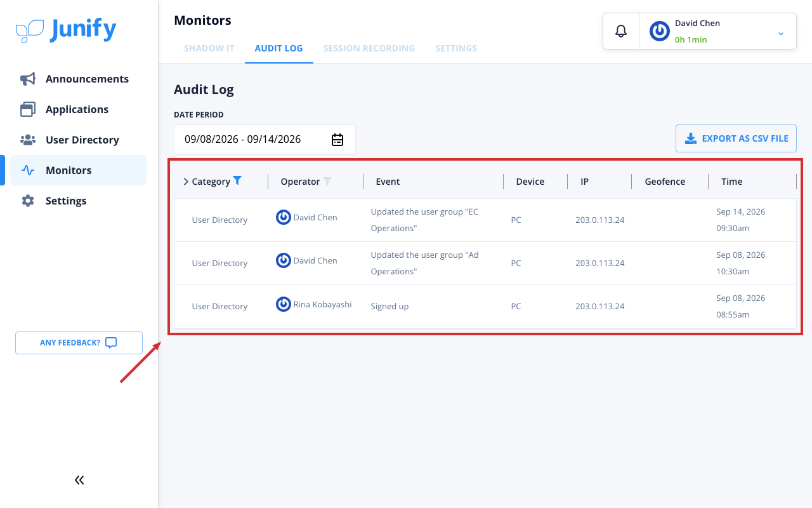This screenshot has width=812, height=508.
Task: Click the Monitors pulse icon
Action: click(28, 170)
